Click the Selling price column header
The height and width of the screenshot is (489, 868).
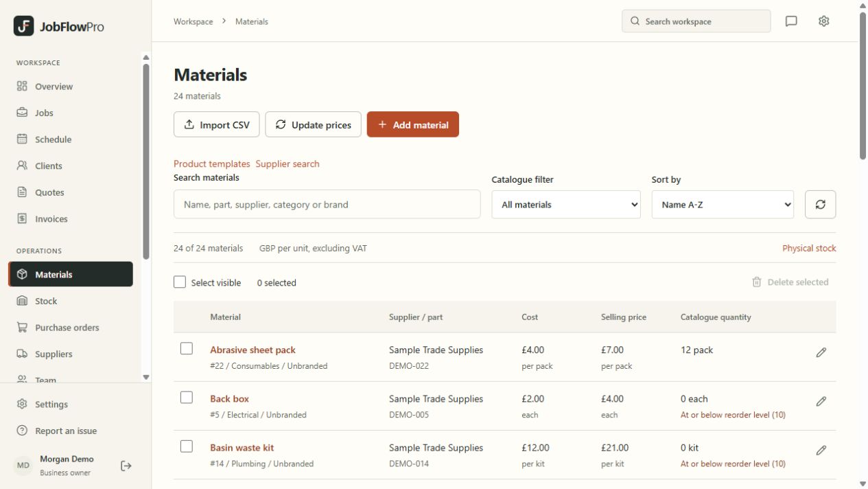[x=624, y=317]
